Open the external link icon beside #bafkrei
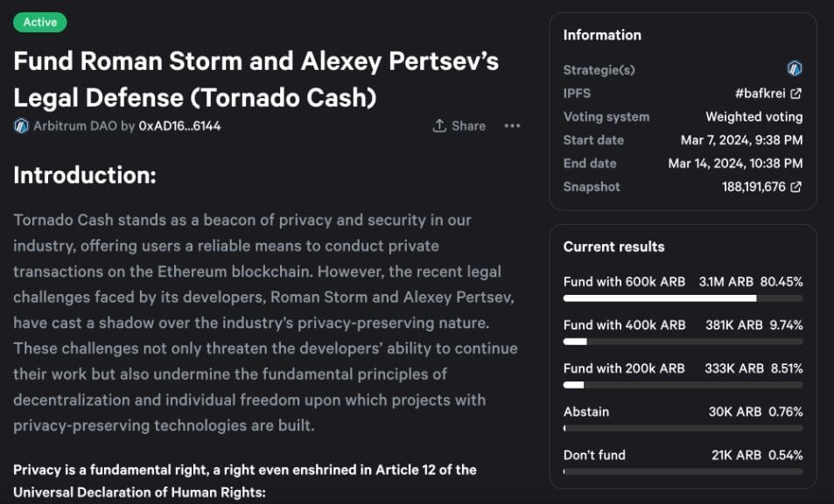The image size is (834, 504). point(795,93)
